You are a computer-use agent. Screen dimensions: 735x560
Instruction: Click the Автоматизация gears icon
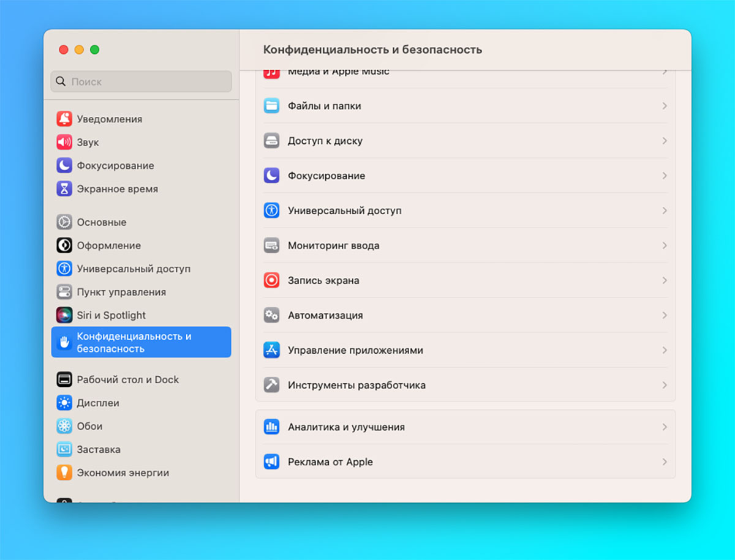pyautogui.click(x=271, y=315)
